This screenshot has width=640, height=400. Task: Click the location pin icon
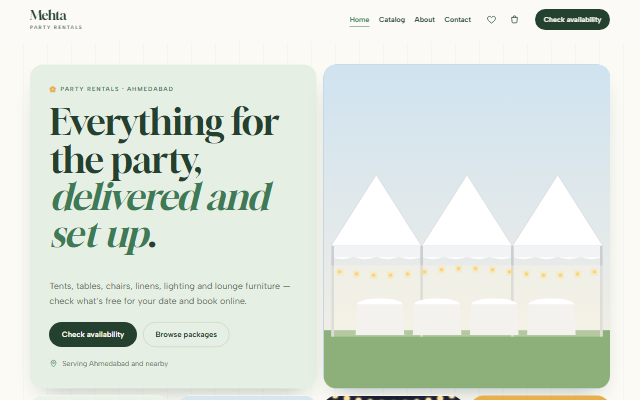(x=53, y=363)
